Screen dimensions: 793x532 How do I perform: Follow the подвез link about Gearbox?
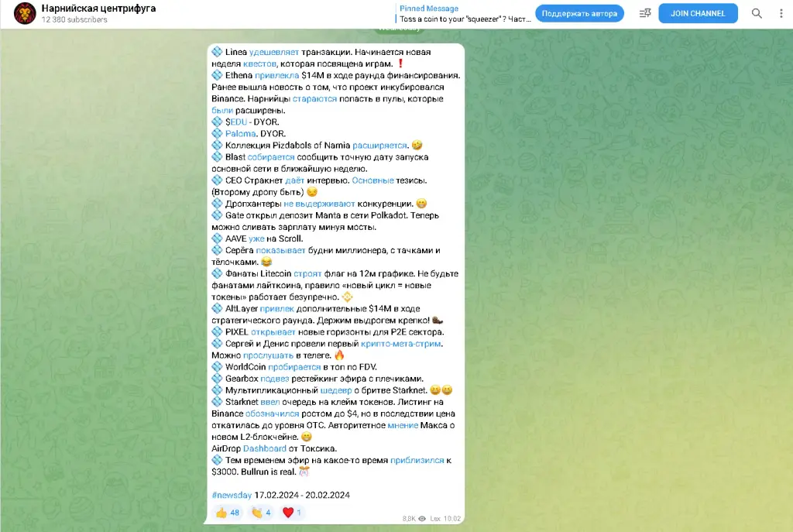275,379
